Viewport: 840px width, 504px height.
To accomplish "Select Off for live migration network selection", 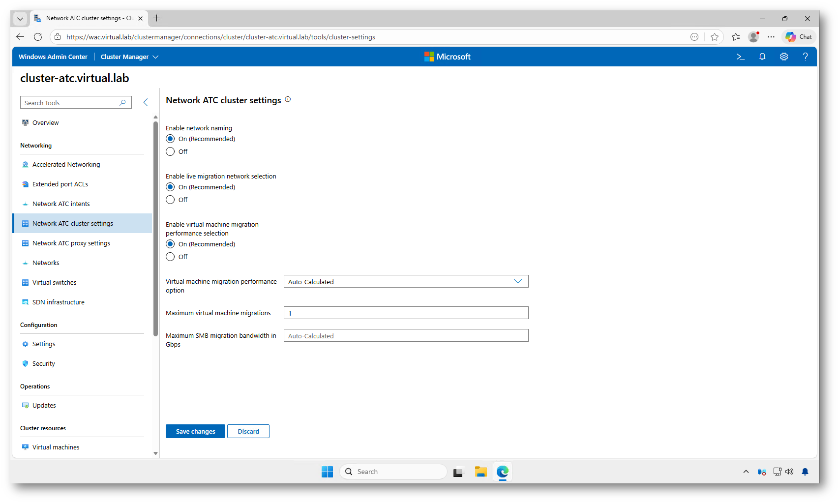I will point(170,200).
